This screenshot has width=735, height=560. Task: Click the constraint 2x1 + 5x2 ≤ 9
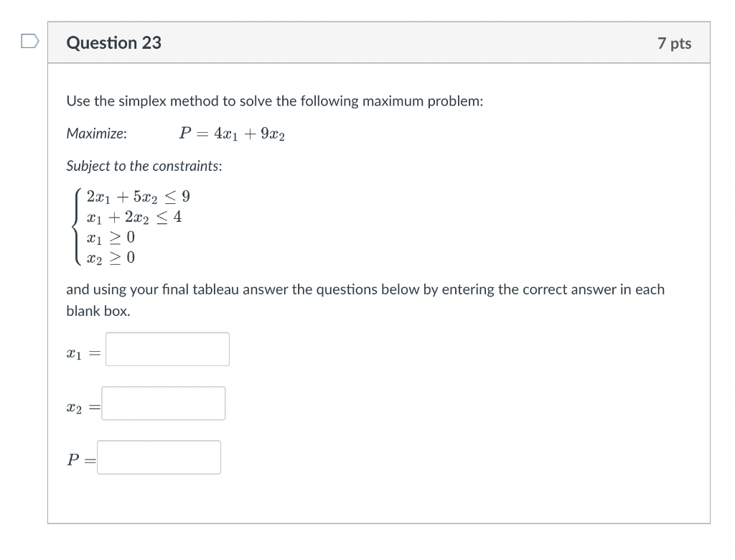click(x=138, y=197)
